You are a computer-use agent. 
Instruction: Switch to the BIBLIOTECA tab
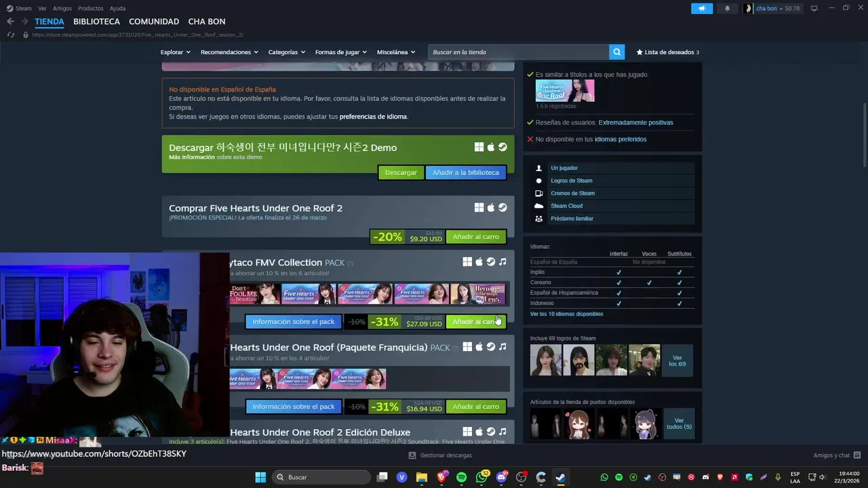click(96, 22)
